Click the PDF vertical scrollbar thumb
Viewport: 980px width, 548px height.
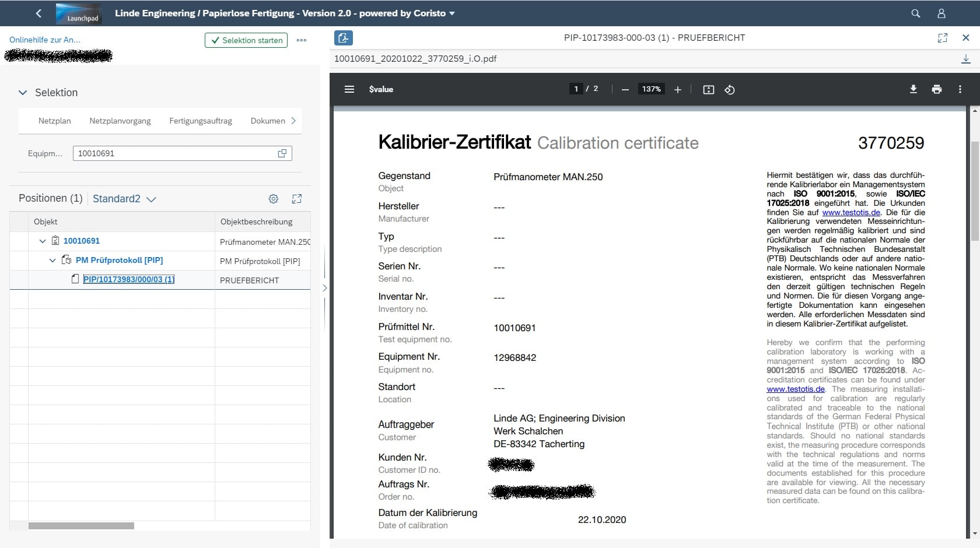[975, 191]
